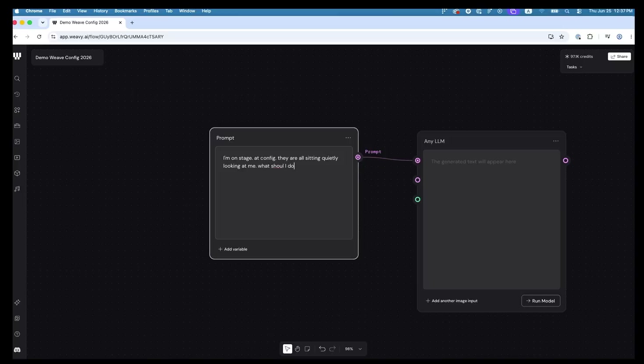The image size is (644, 364).
Task: Click the sparkle icon in lower sidebar
Action: point(17,303)
